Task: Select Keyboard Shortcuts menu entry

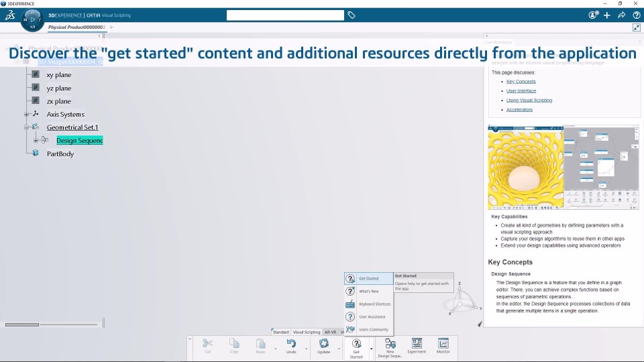Action: [x=369, y=304]
